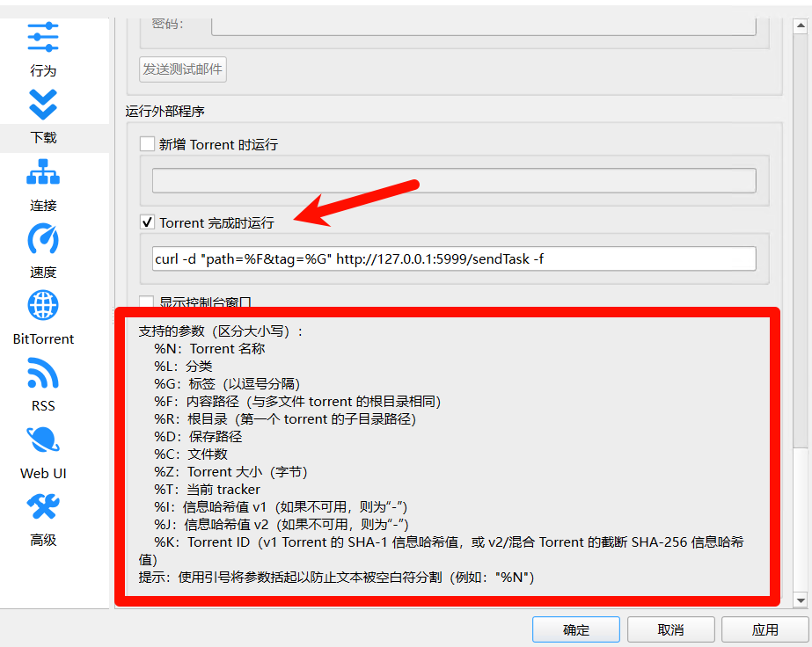This screenshot has width=812, height=647.
Task: Click the 应用 button
Action: [x=764, y=630]
